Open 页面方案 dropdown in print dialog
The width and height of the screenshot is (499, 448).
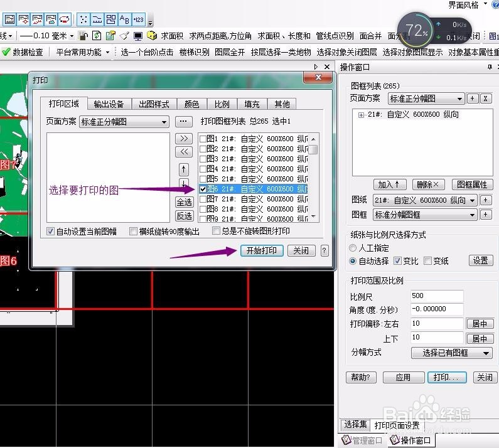point(124,122)
